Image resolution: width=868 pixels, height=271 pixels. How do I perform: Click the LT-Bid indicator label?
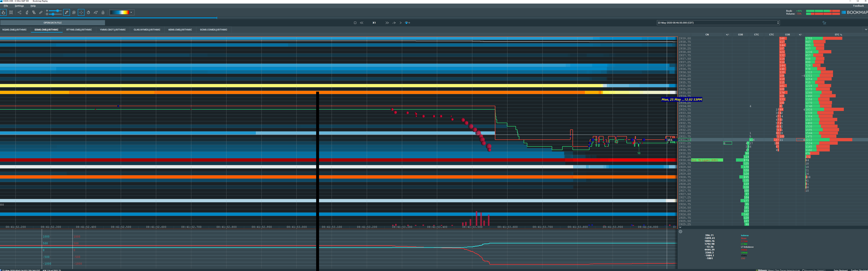tap(744, 244)
